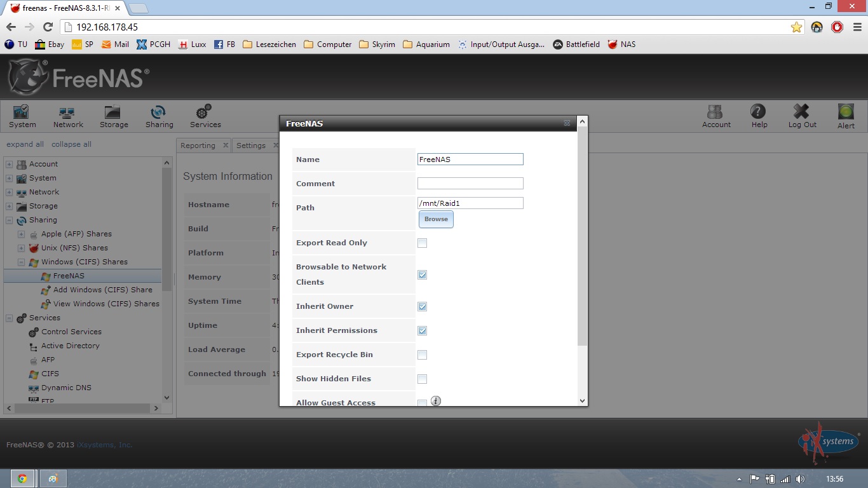Open the NAS bookmark
This screenshot has height=488, width=868.
point(621,44)
